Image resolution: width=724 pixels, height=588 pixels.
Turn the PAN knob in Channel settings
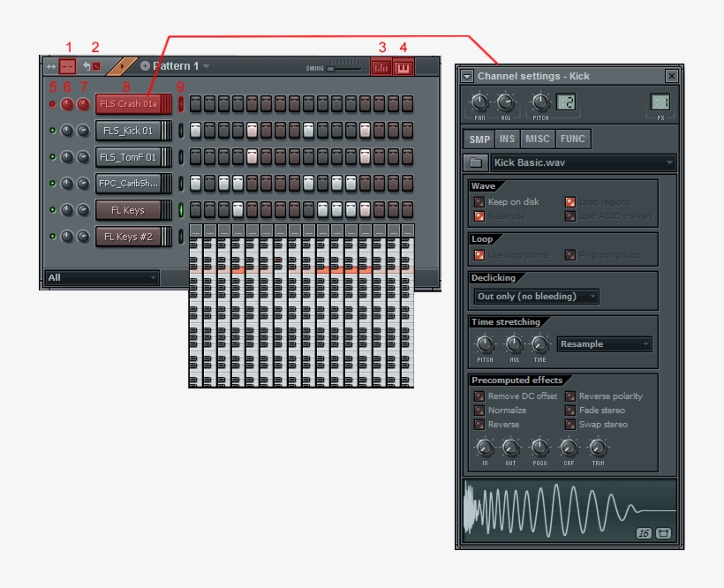click(x=479, y=100)
